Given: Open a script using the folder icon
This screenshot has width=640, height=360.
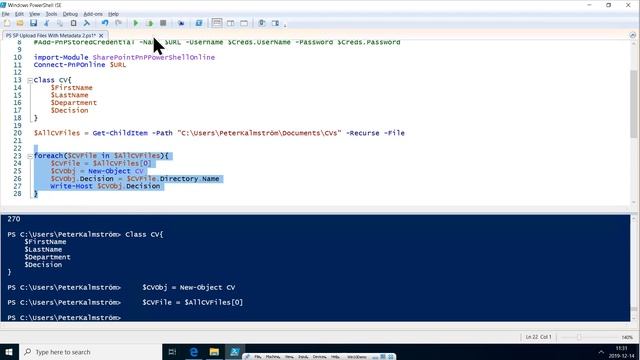Looking at the screenshot, I should coord(20,23).
